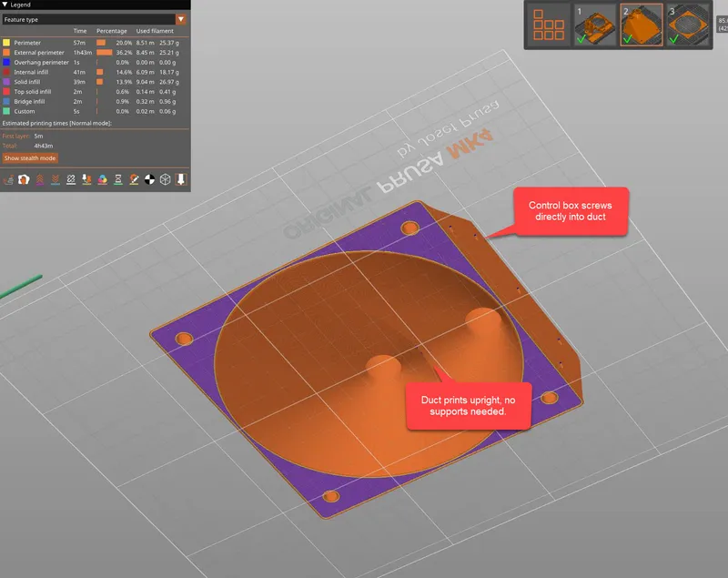Open the all-plates grid view
The image size is (728, 578).
click(549, 25)
